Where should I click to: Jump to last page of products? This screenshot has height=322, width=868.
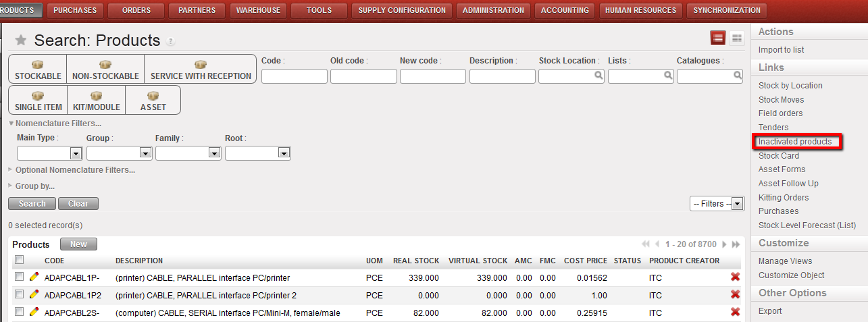(736, 244)
